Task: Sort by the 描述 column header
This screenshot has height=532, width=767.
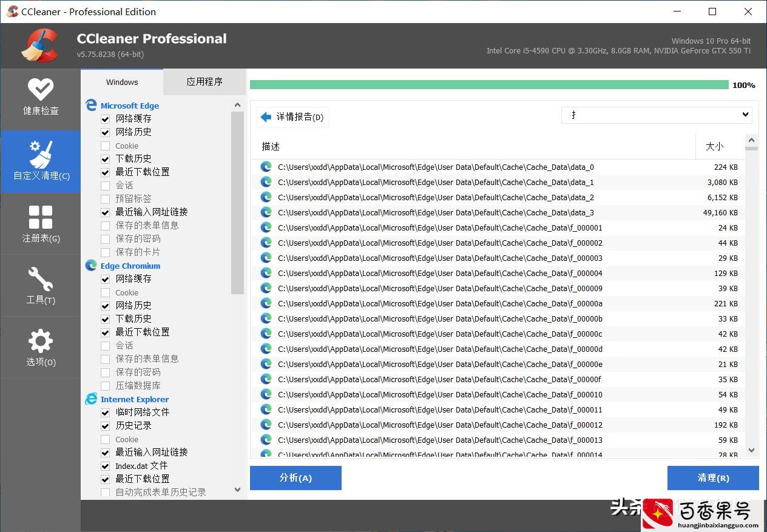Action: pos(473,146)
